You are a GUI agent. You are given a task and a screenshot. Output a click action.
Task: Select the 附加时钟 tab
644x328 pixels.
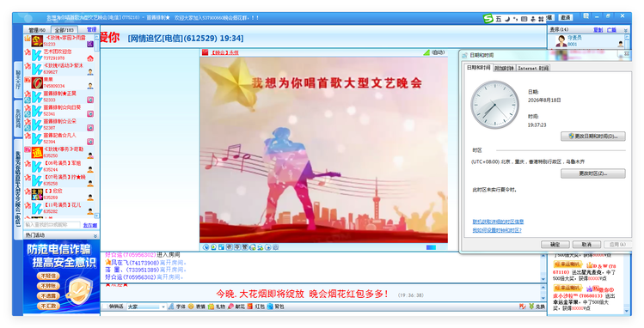(505, 68)
